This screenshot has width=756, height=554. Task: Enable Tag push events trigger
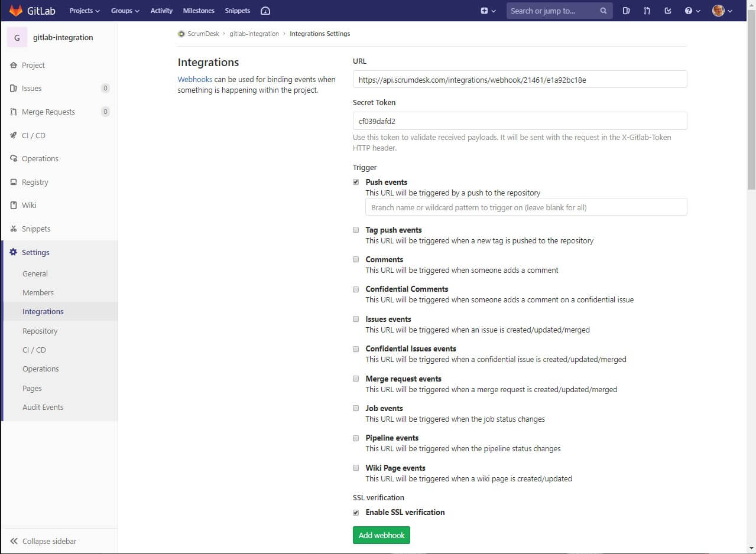356,230
